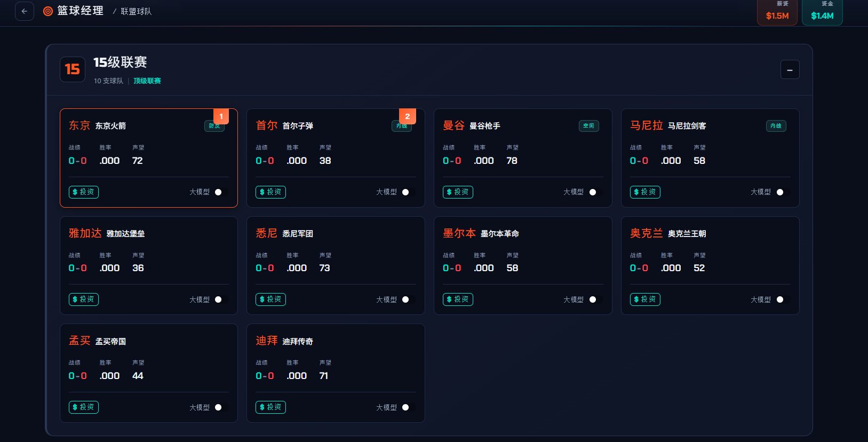Open the 孟买 team name

tap(79, 341)
